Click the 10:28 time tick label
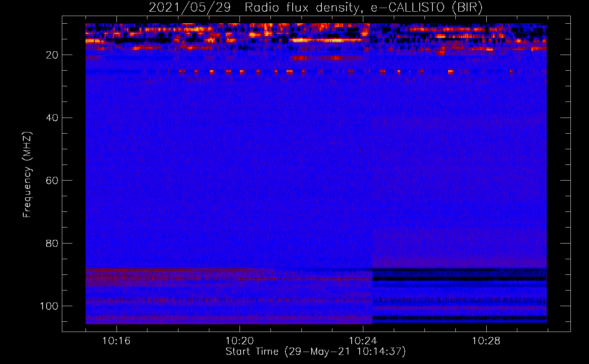 486,341
